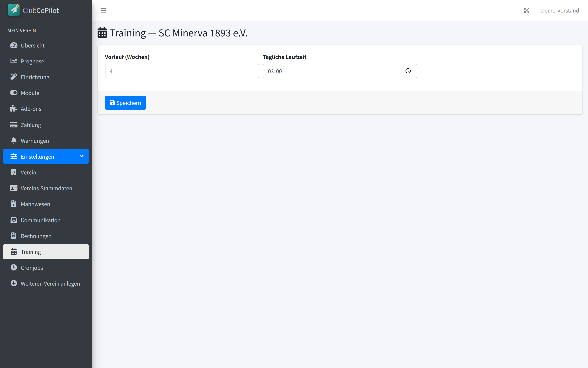Screen dimensions: 588x368
Task: Click the Tägliche Laufzeit time field
Action: click(340, 71)
